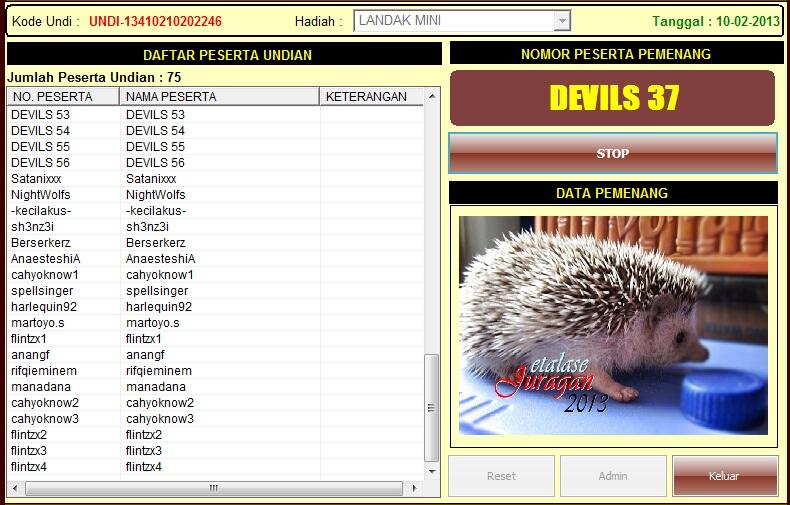
Task: Click the horizontal scrollbar left arrow
Action: pyautogui.click(x=14, y=488)
